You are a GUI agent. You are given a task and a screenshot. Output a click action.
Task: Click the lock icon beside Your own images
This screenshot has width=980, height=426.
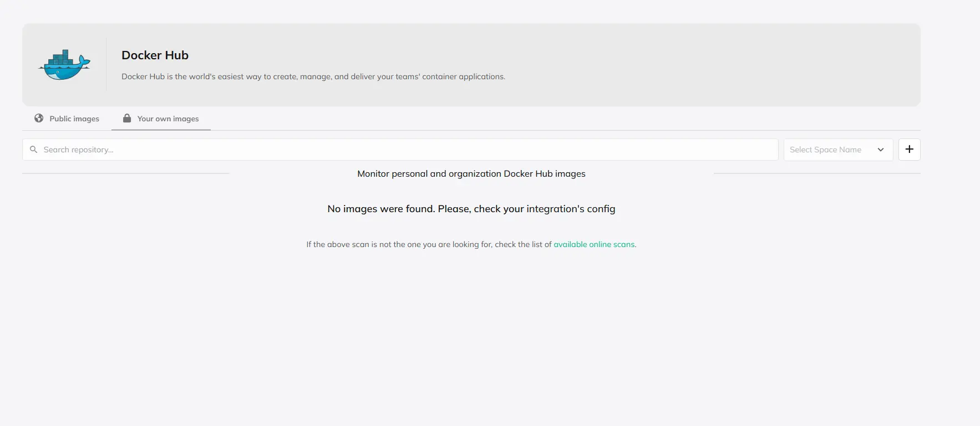click(127, 118)
